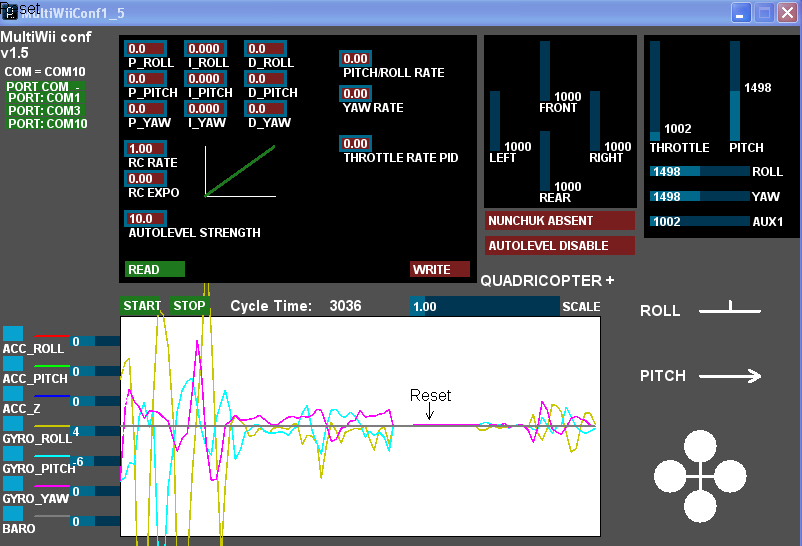Toggle the BARO graph visibility square

pos(13,514)
